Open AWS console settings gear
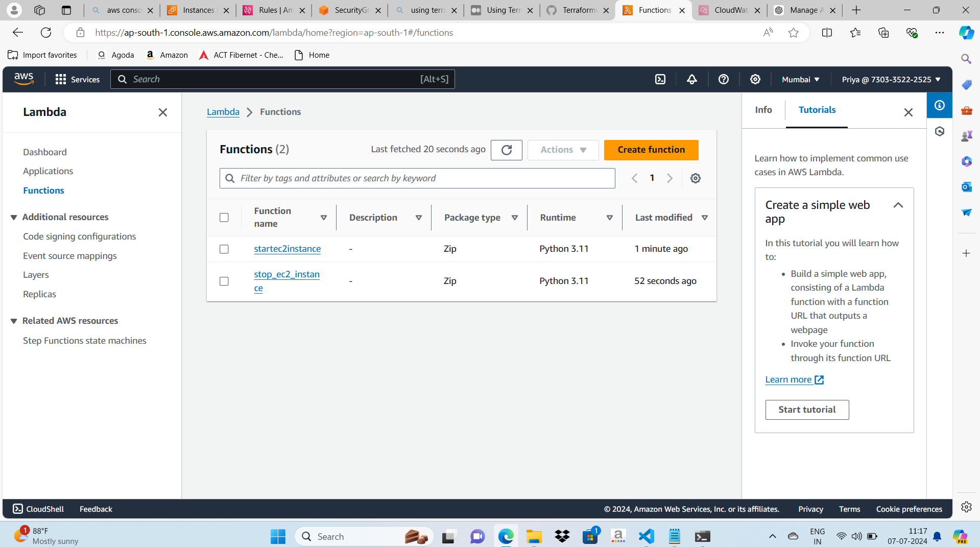Image resolution: width=980 pixels, height=547 pixels. tap(755, 79)
